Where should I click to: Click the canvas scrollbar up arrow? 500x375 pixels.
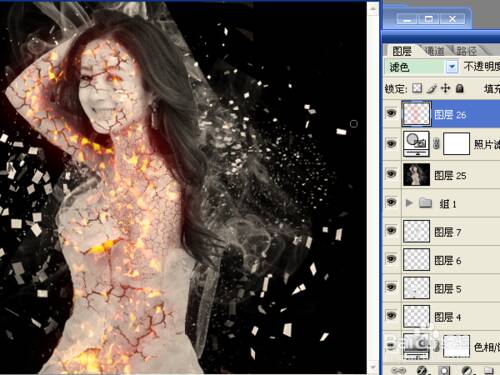373,7
